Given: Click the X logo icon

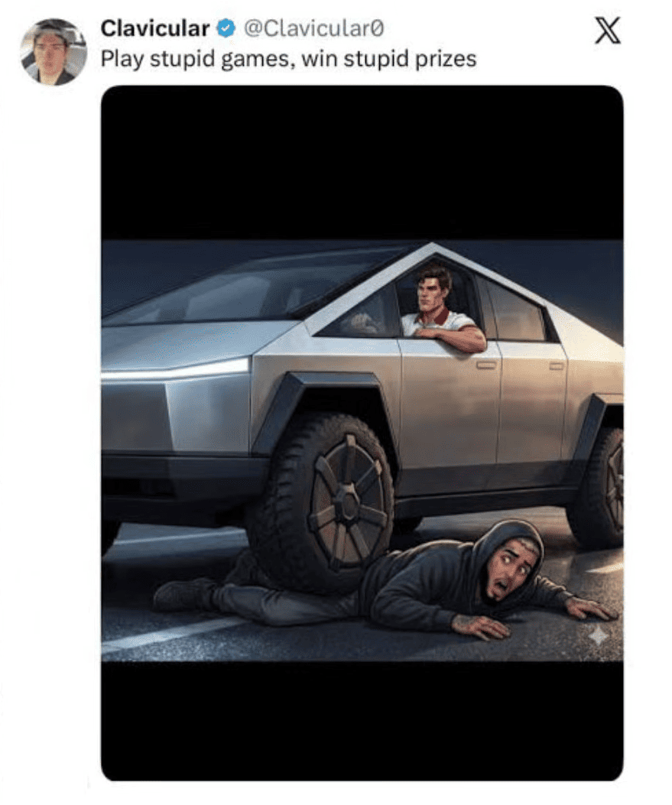Looking at the screenshot, I should (608, 31).
